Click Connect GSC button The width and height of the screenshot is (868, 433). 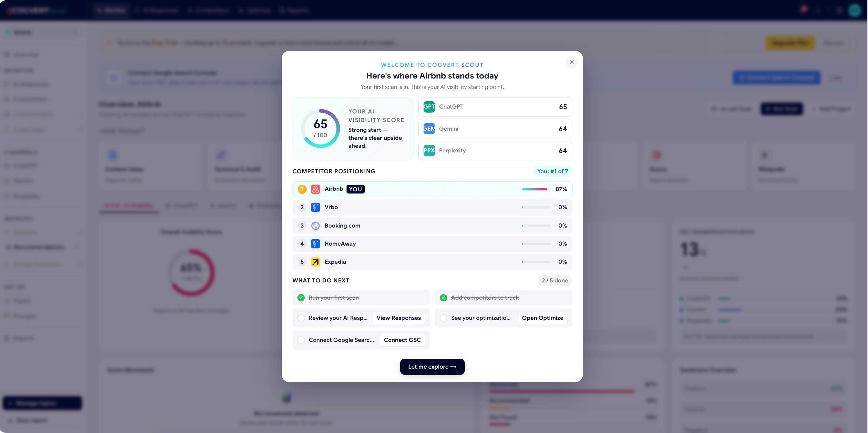tap(402, 340)
